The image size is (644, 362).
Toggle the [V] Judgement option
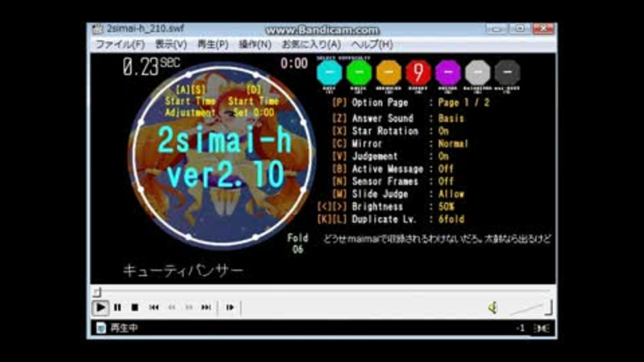coord(390,156)
